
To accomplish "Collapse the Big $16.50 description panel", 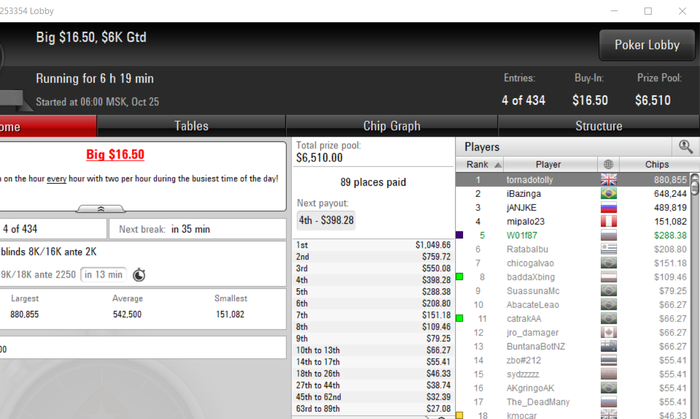I will (x=101, y=208).
